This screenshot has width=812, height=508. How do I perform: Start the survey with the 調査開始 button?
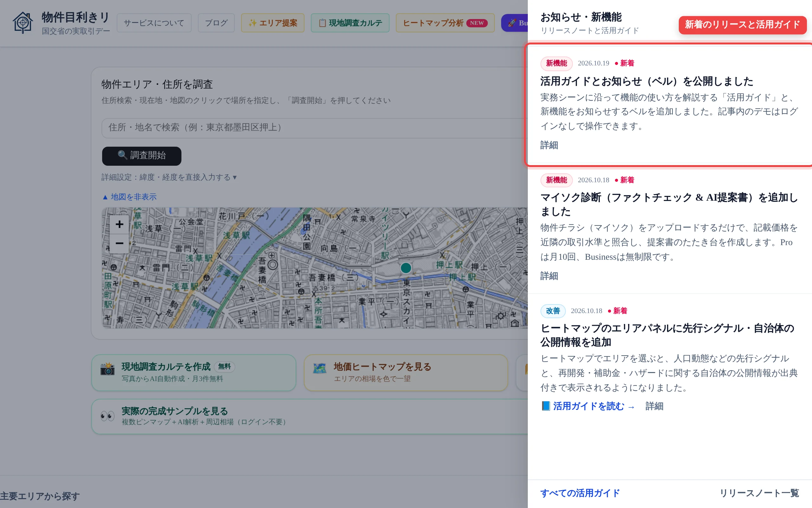tap(141, 156)
